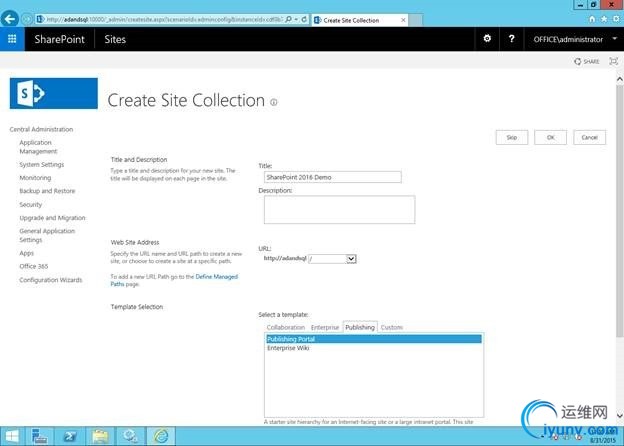Launch PowerShell from taskbar
The width and height of the screenshot is (624, 446).
tap(70, 436)
